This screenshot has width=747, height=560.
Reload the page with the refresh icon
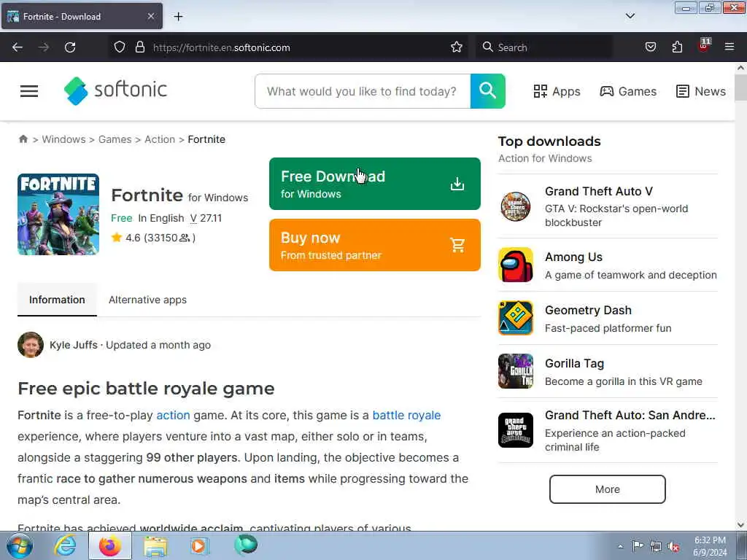(70, 47)
